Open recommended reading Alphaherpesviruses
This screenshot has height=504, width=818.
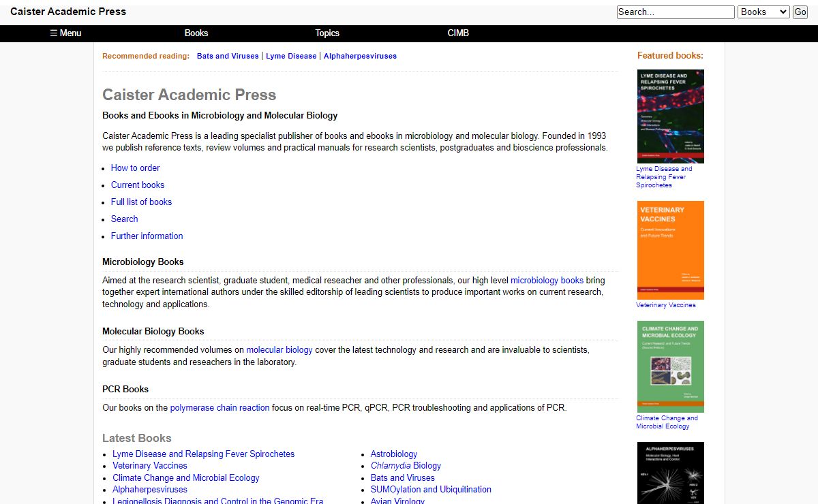tap(360, 56)
